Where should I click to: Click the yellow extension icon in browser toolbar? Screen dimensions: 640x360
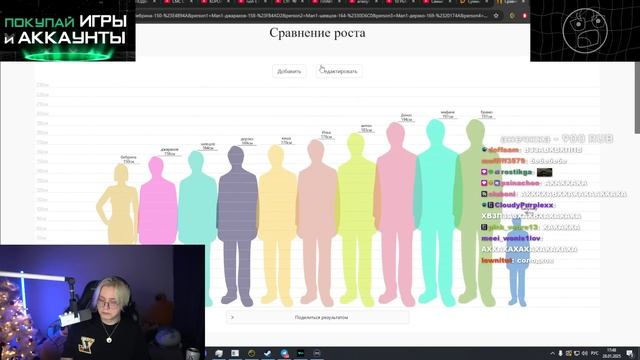[512, 16]
